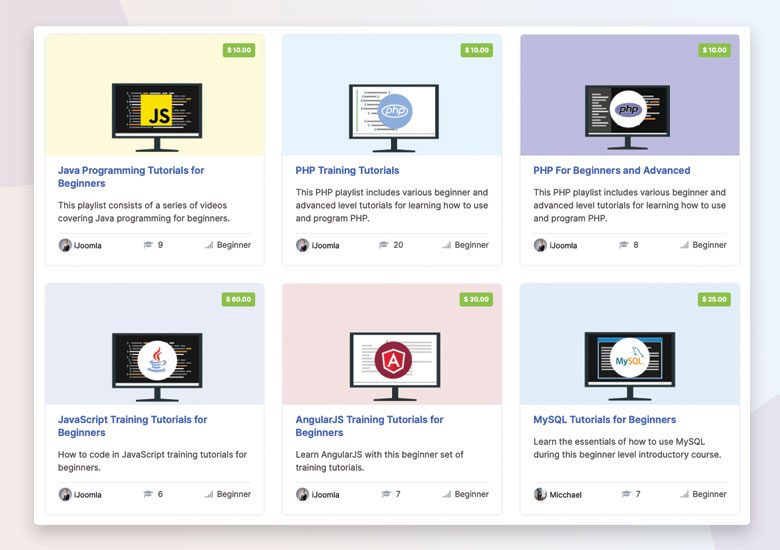Viewport: 780px width, 550px height.
Task: Click iJoomla avatar on PHP Training Tutorials card
Action: (302, 245)
